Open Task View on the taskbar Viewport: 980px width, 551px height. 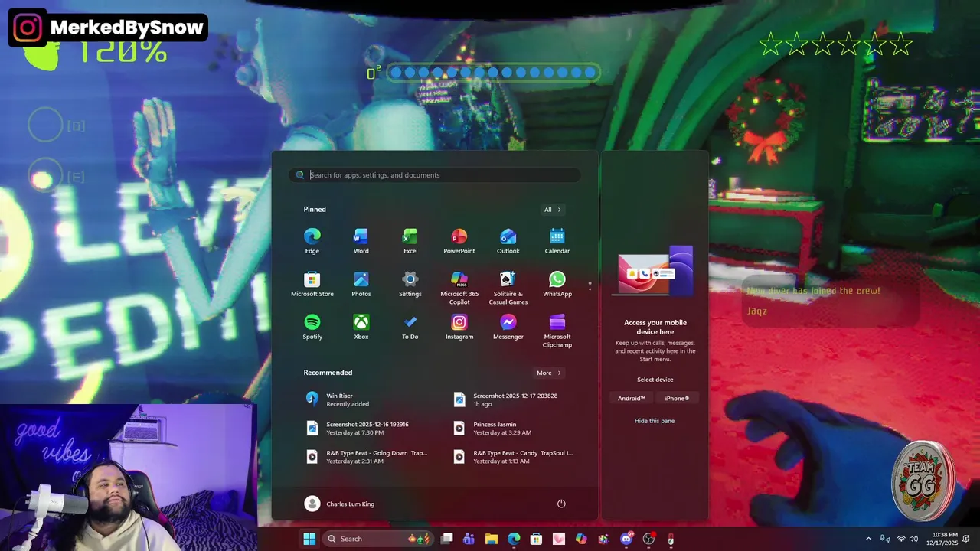pyautogui.click(x=447, y=539)
